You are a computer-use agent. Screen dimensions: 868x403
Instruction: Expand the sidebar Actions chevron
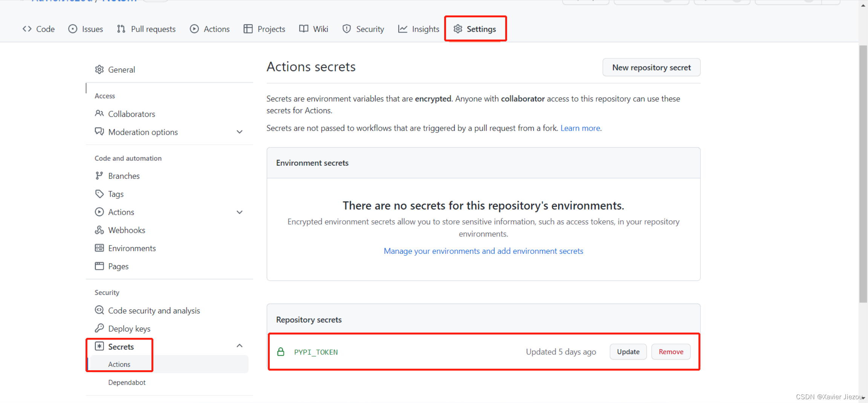pyautogui.click(x=240, y=212)
